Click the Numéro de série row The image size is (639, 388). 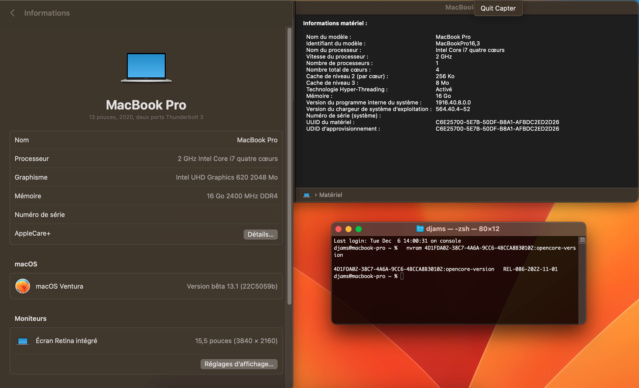click(x=146, y=215)
